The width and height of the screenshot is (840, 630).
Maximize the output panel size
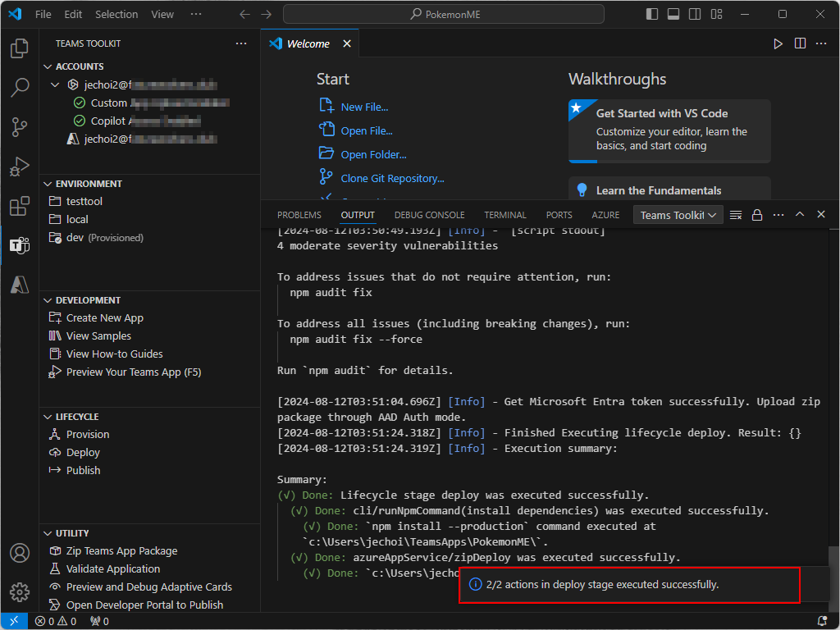coord(800,214)
